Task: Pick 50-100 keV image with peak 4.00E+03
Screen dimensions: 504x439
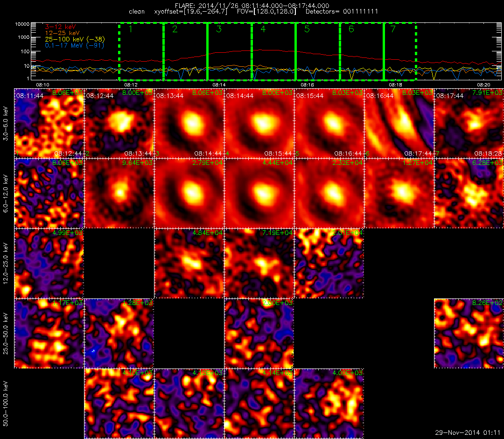Action: (329, 404)
